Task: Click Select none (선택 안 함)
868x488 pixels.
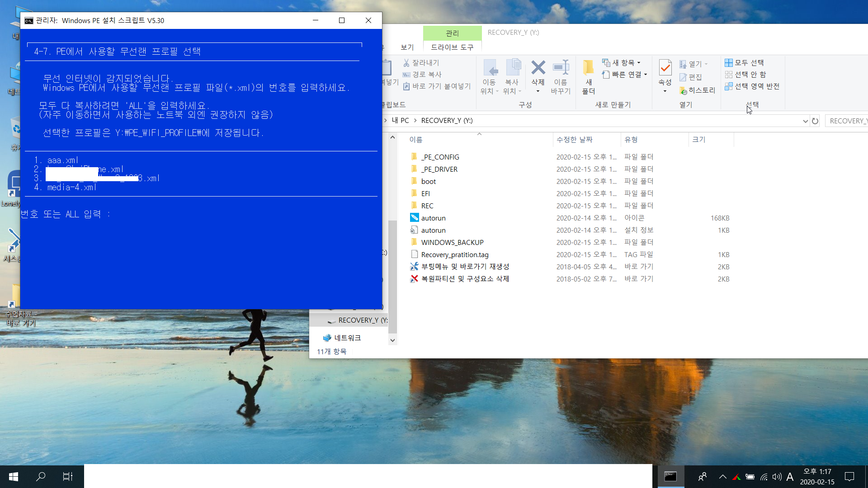Action: click(745, 75)
